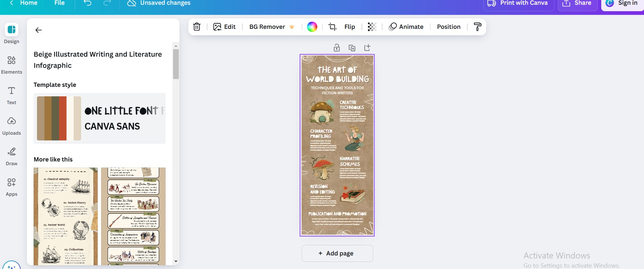644x269 pixels.
Task: Select Publication and Promotion heading
Action: pyautogui.click(x=337, y=214)
